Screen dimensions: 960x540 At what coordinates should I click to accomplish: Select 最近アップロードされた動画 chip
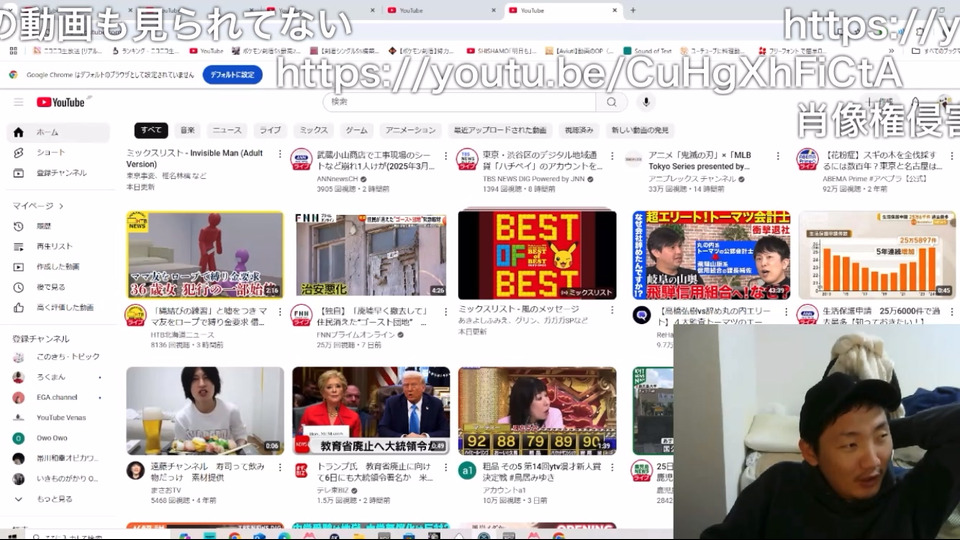tap(500, 130)
